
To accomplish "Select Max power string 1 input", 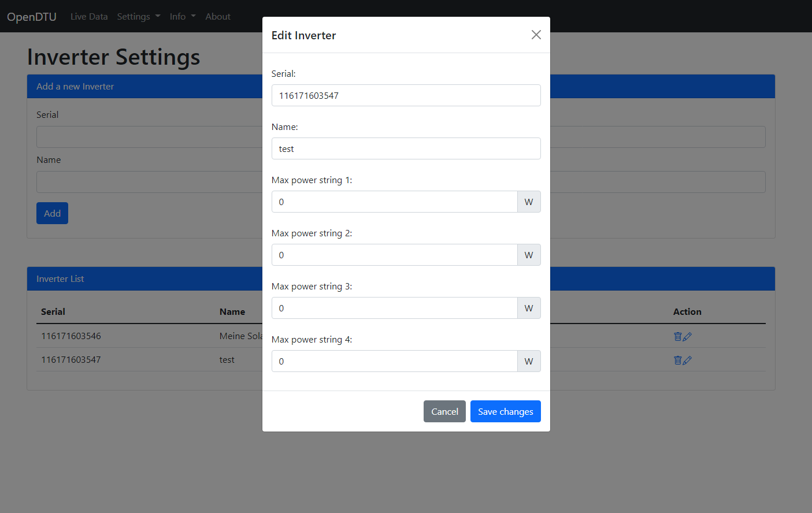I will (394, 202).
